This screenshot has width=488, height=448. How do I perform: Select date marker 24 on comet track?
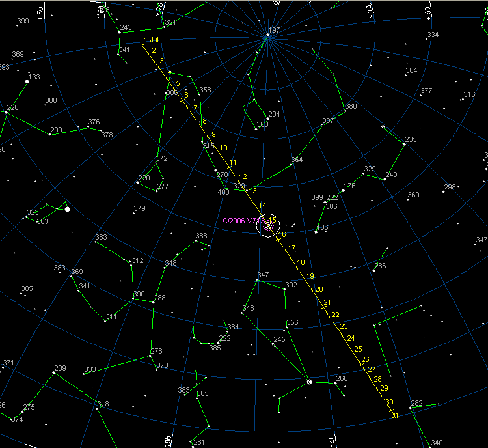[351, 338]
